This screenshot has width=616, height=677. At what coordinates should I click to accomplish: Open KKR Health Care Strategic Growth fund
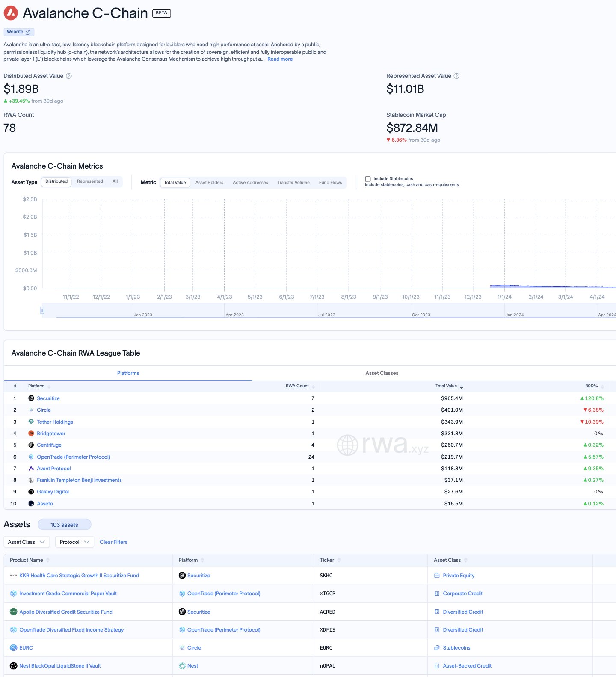click(79, 576)
